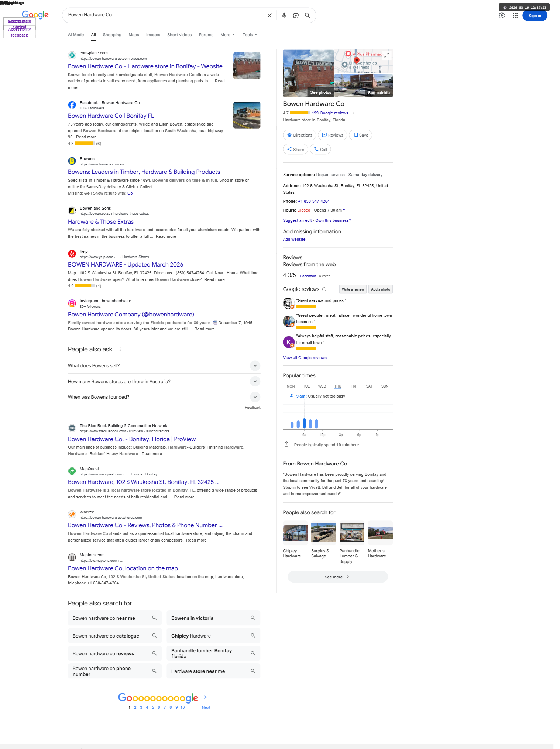The height and width of the screenshot is (749, 560).
Task: Open the Tools dropdown
Action: coord(250,35)
